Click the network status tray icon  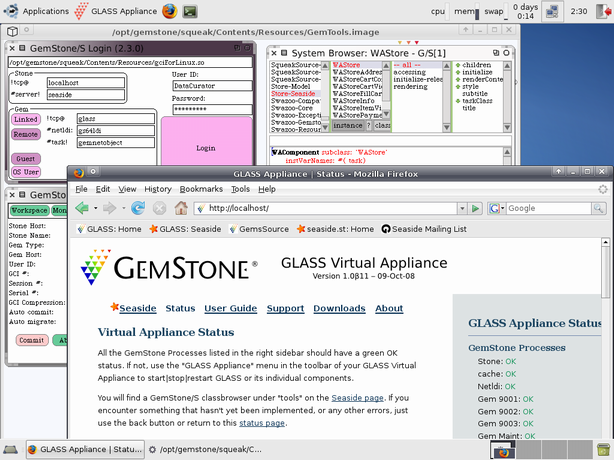point(553,11)
